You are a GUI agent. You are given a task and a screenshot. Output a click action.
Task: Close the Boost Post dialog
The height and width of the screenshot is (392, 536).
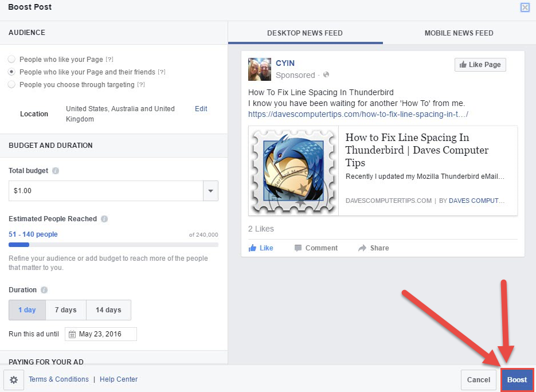525,7
